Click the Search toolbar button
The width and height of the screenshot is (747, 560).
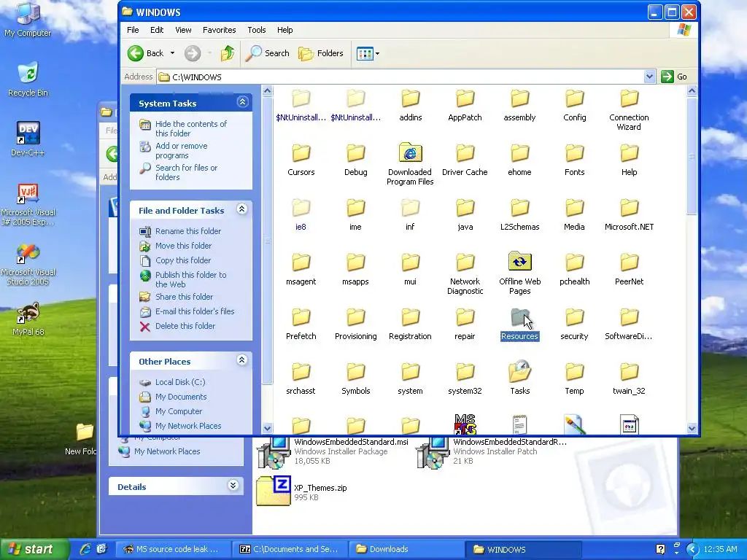[x=268, y=53]
